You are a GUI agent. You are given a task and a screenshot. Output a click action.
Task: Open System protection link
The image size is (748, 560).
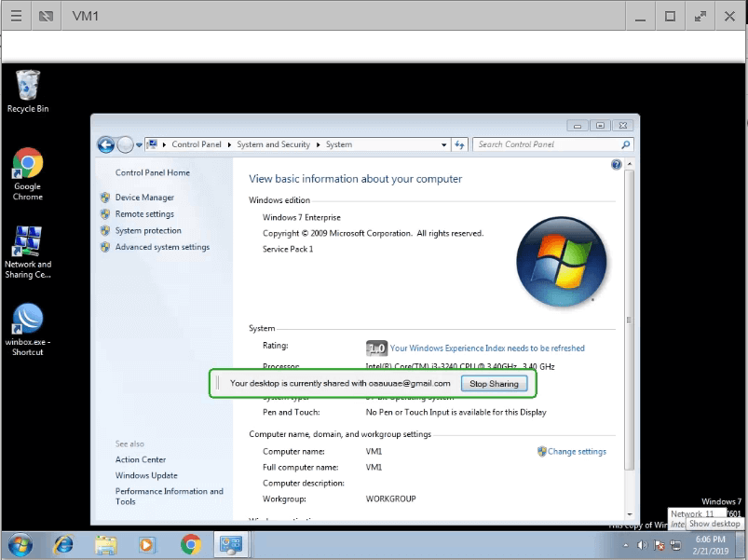coord(148,230)
